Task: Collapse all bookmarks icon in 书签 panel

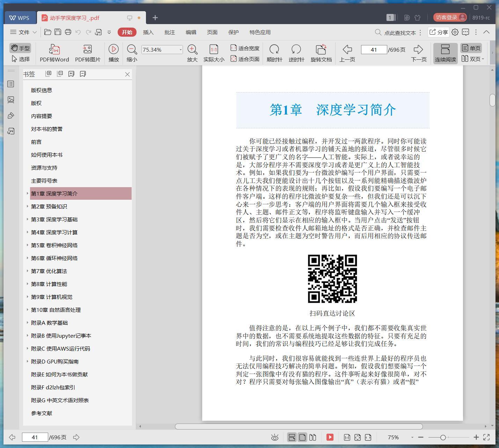Action: [x=60, y=74]
